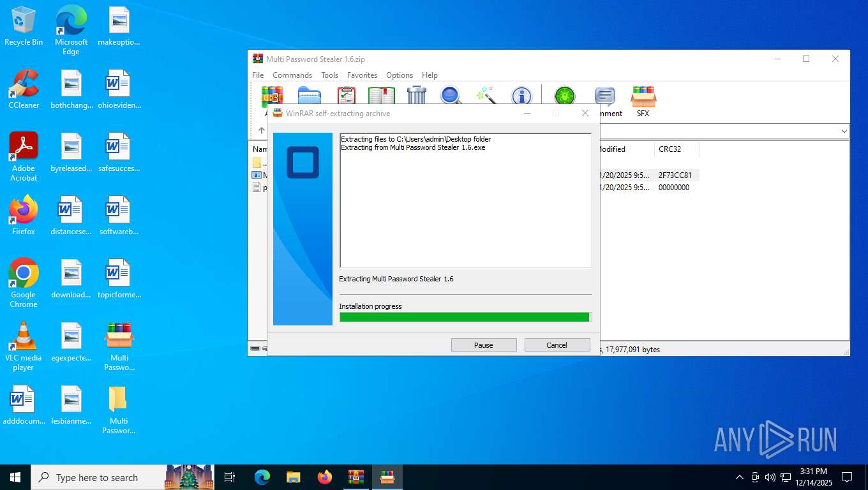Select the softwareb... Word document icon
Image resolution: width=868 pixels, height=490 pixels.
(119, 216)
